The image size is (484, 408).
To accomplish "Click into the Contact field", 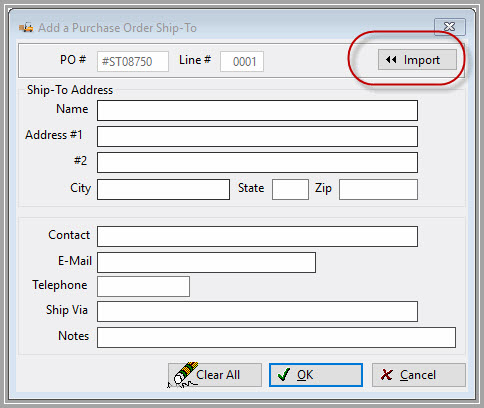I will point(257,237).
